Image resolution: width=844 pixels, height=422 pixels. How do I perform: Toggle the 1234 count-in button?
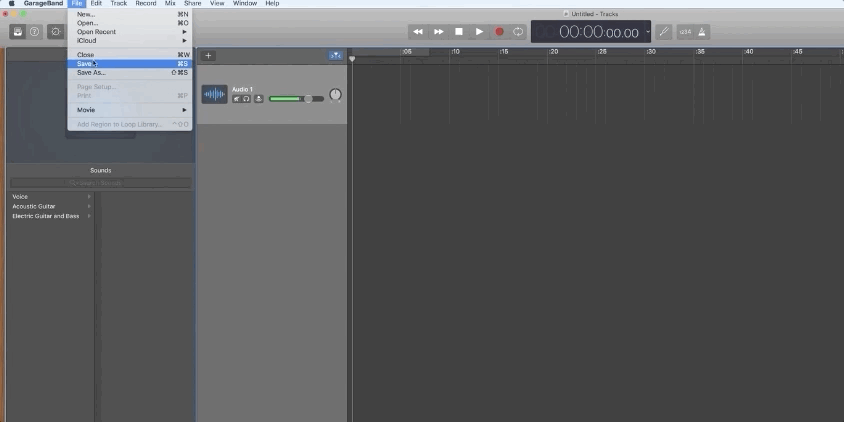(685, 32)
